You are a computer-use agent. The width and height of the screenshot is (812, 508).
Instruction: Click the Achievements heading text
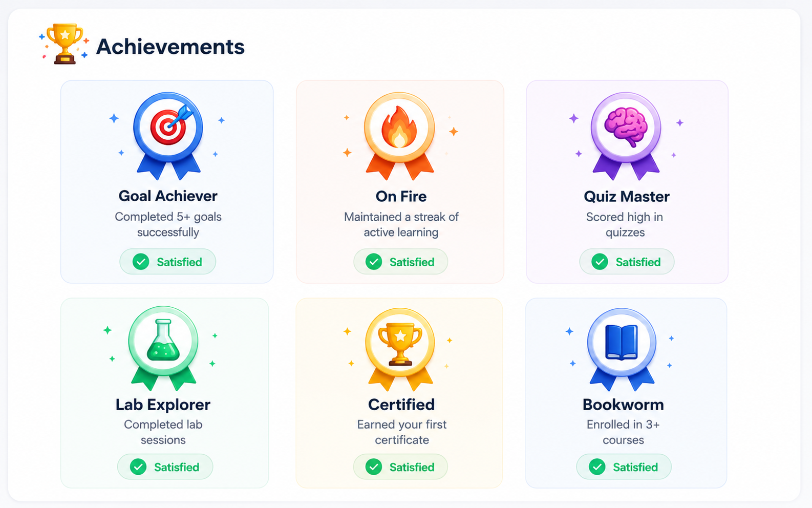pyautogui.click(x=170, y=47)
